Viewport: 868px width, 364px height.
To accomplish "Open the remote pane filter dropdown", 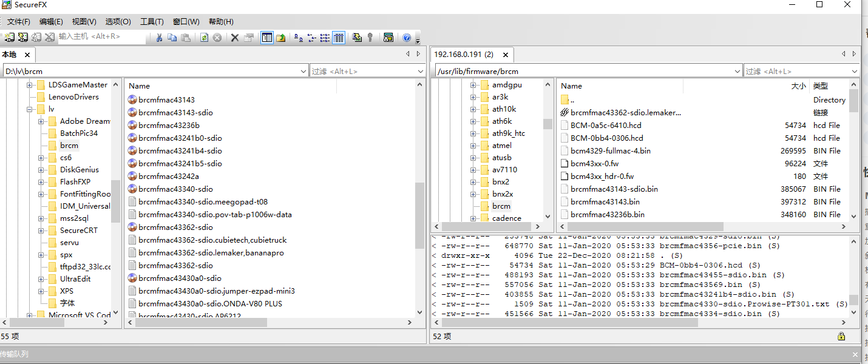I will click(x=855, y=72).
